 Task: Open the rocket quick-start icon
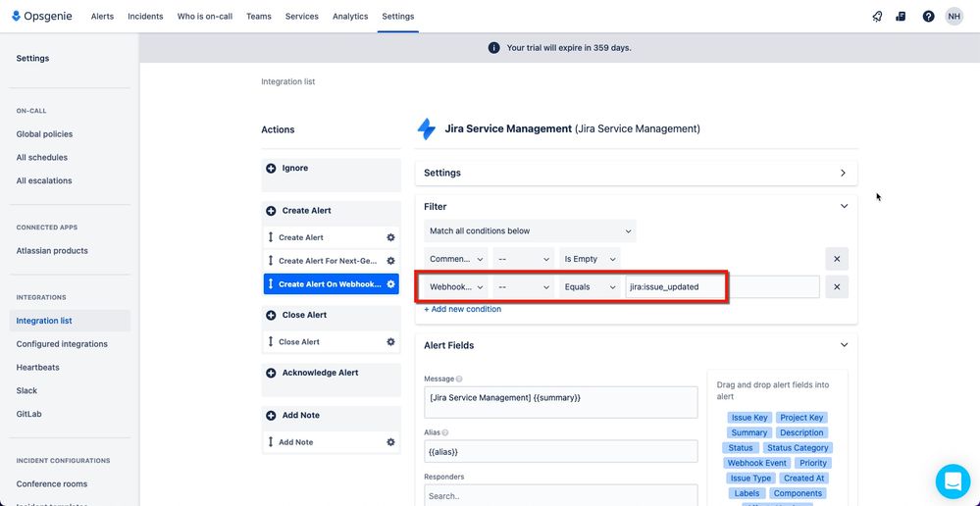(x=877, y=17)
